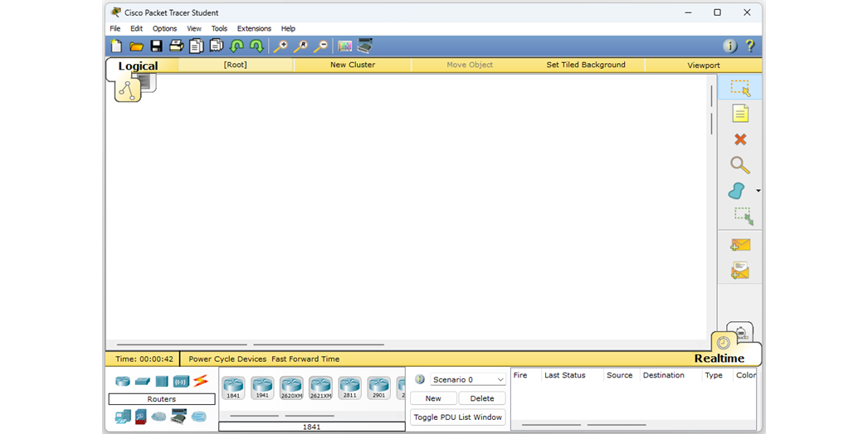Activate the red X Delete tool
The image size is (868, 434).
(x=739, y=139)
